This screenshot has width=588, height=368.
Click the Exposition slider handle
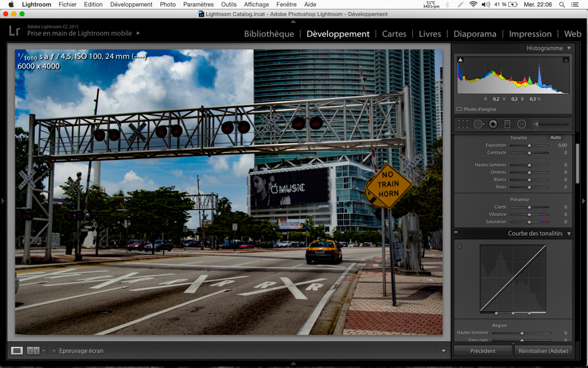pos(529,145)
